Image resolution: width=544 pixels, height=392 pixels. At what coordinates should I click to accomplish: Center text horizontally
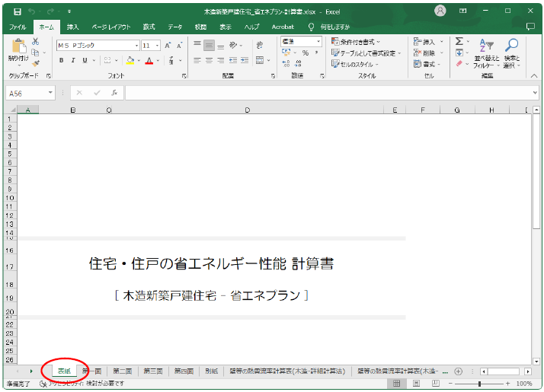209,61
